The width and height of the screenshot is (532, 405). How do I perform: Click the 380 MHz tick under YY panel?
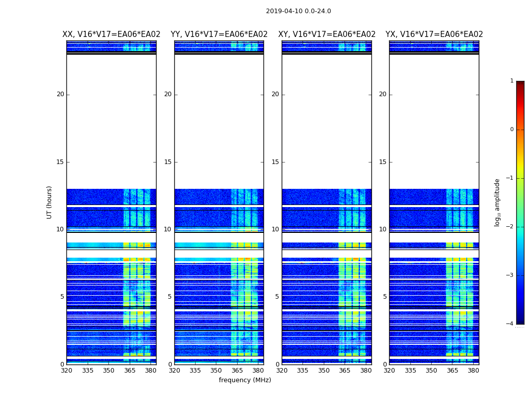(258, 371)
